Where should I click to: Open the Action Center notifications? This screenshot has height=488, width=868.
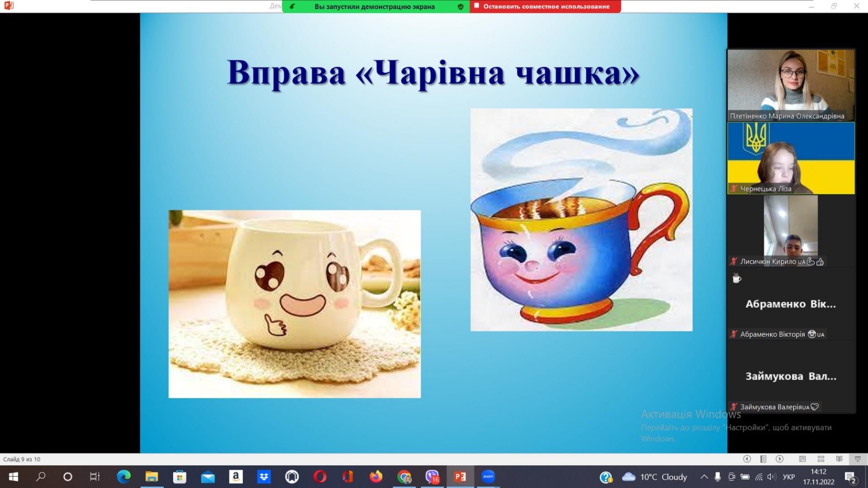[851, 477]
